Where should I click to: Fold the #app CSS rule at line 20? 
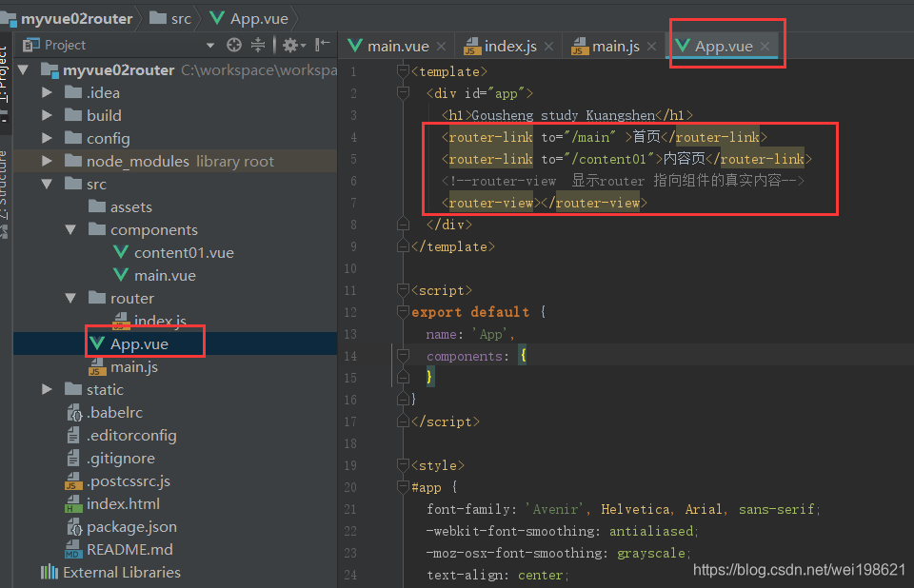402,486
